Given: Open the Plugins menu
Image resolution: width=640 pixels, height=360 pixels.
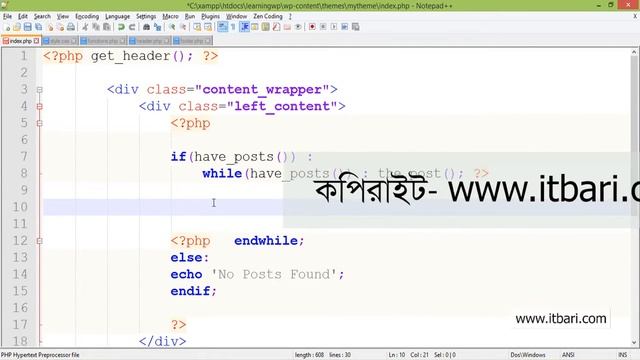Looking at the screenshot, I should pyautogui.click(x=210, y=16).
